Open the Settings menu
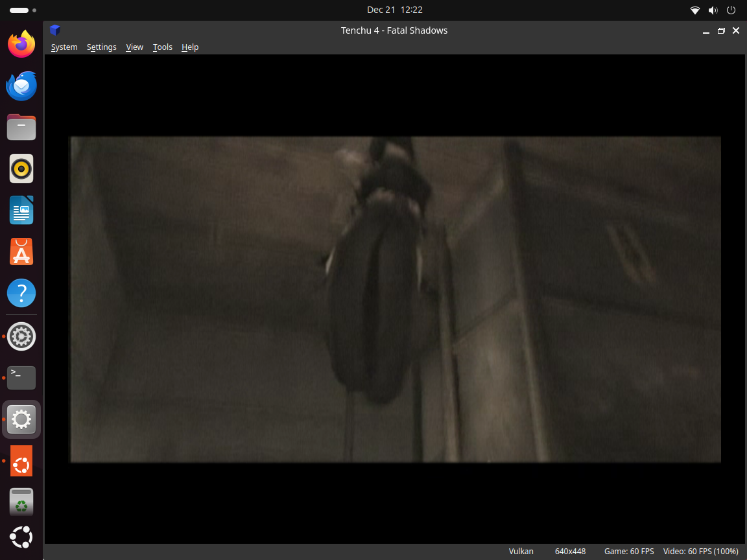This screenshot has width=747, height=560. [x=101, y=47]
